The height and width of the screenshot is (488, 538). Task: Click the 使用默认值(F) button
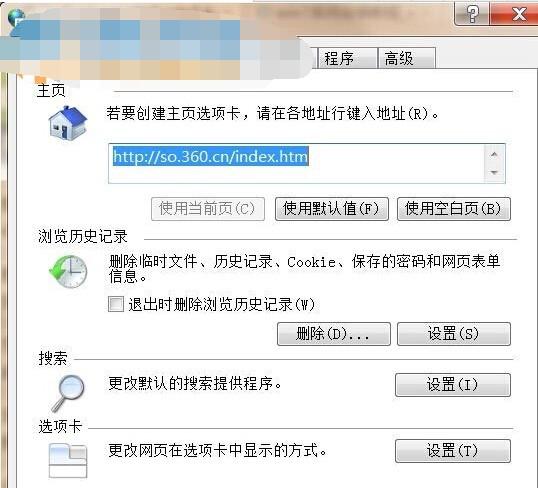332,209
